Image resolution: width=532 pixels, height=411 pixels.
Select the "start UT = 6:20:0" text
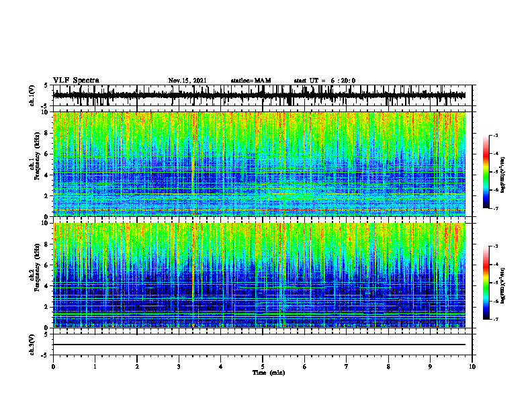coord(324,81)
